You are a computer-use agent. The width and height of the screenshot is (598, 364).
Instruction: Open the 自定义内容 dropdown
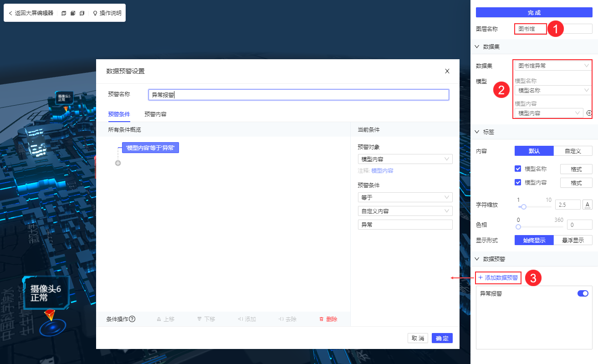coord(405,211)
